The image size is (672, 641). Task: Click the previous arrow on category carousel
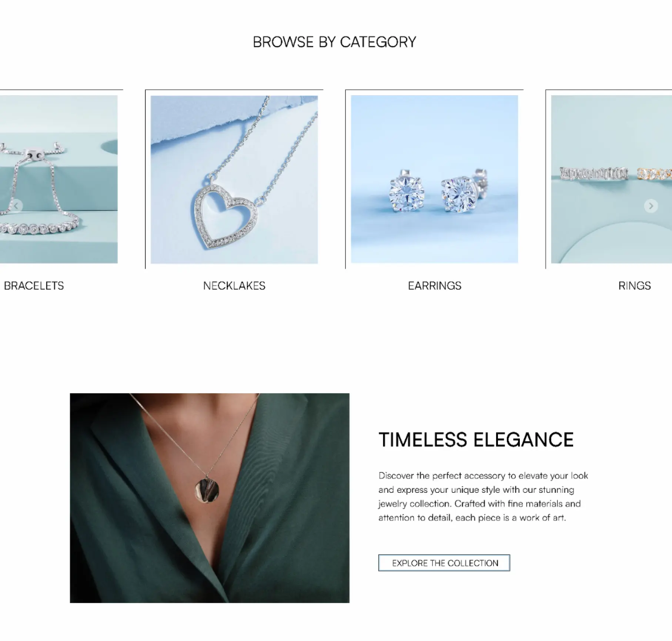[x=16, y=206]
